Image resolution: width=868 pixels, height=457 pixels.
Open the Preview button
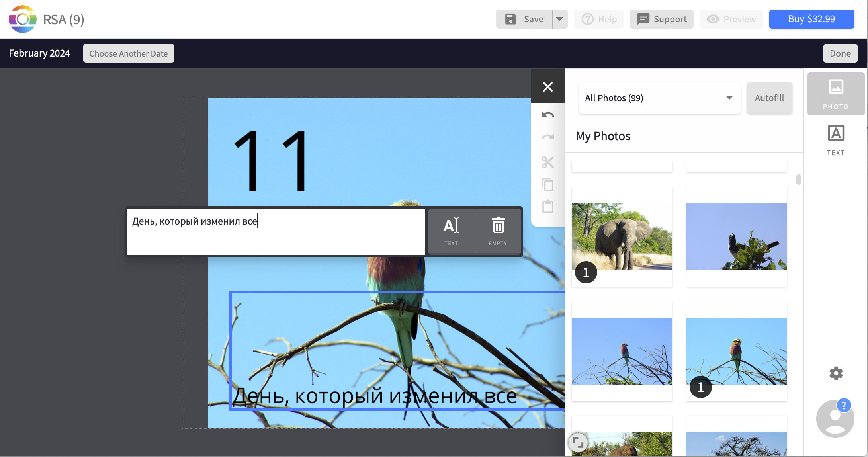click(x=731, y=19)
